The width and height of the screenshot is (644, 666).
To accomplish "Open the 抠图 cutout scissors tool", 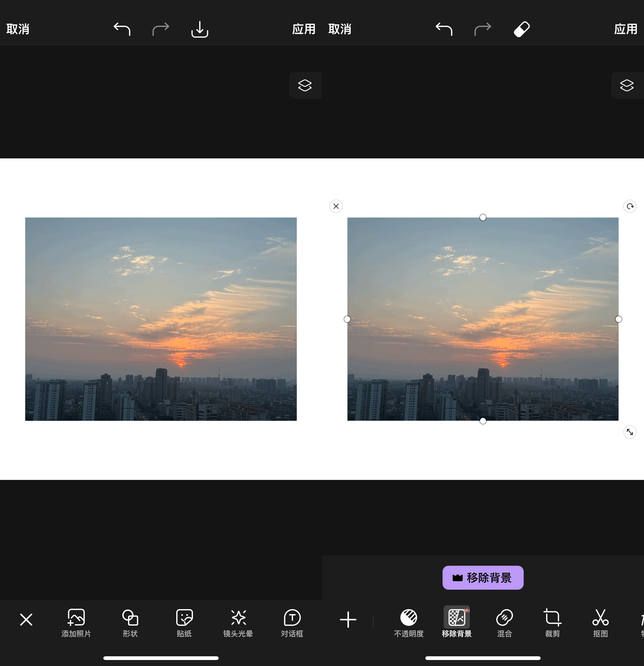I will (601, 623).
